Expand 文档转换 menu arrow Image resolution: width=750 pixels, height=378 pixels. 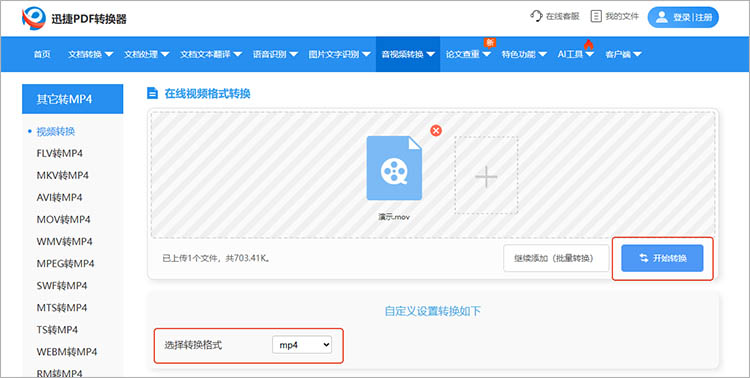[109, 55]
